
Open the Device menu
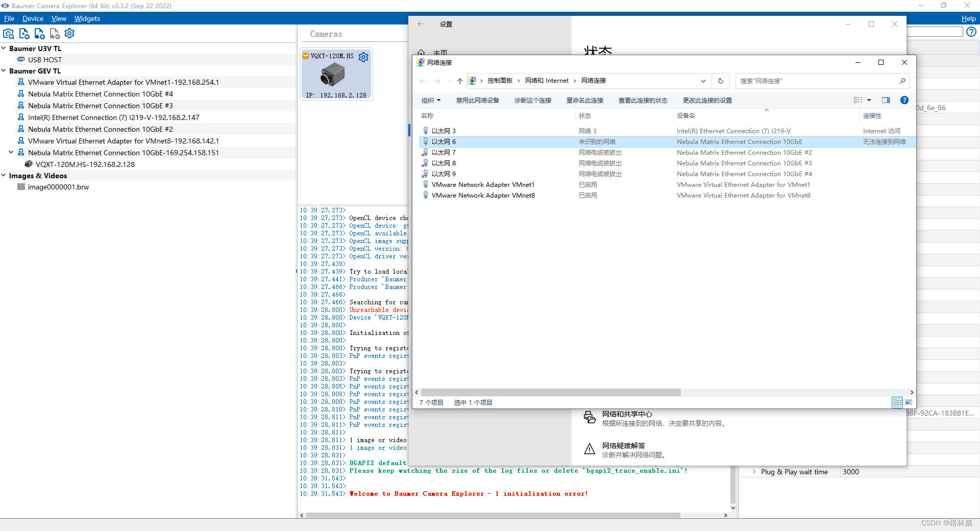tap(33, 18)
